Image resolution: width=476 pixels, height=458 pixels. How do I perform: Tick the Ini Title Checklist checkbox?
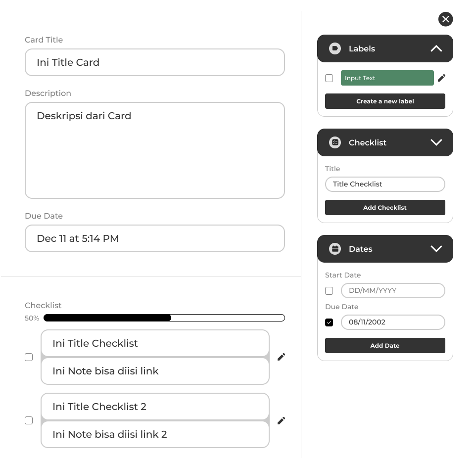pyautogui.click(x=29, y=357)
